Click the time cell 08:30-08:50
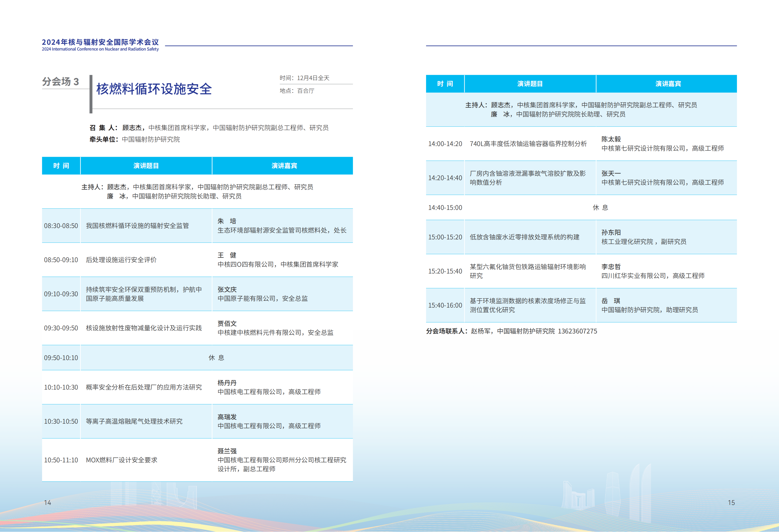This screenshot has height=532, width=779. point(61,226)
